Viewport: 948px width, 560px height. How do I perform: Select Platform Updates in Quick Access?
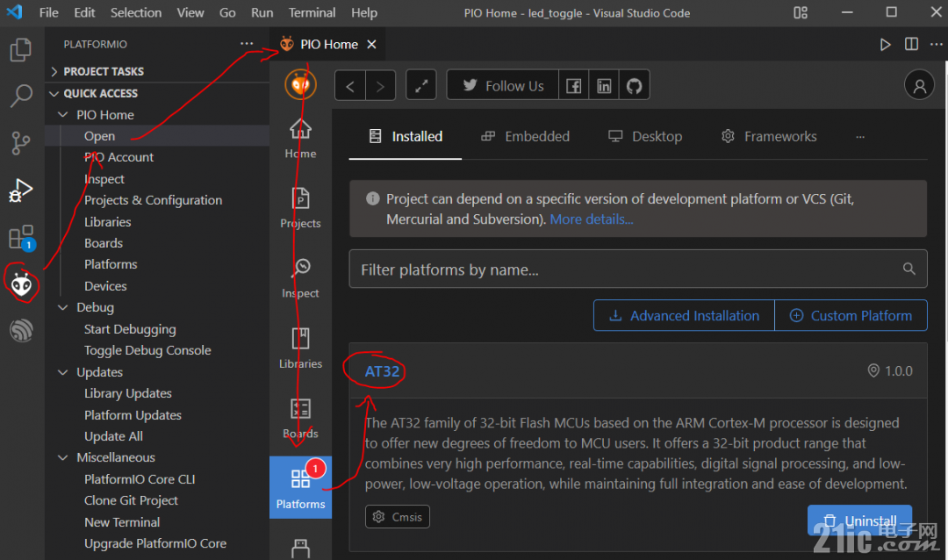point(133,415)
